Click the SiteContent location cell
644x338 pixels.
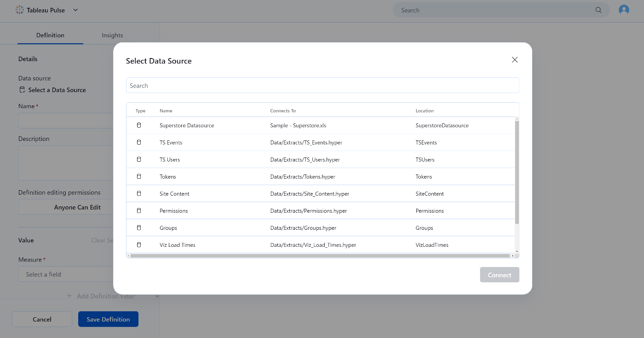430,193
